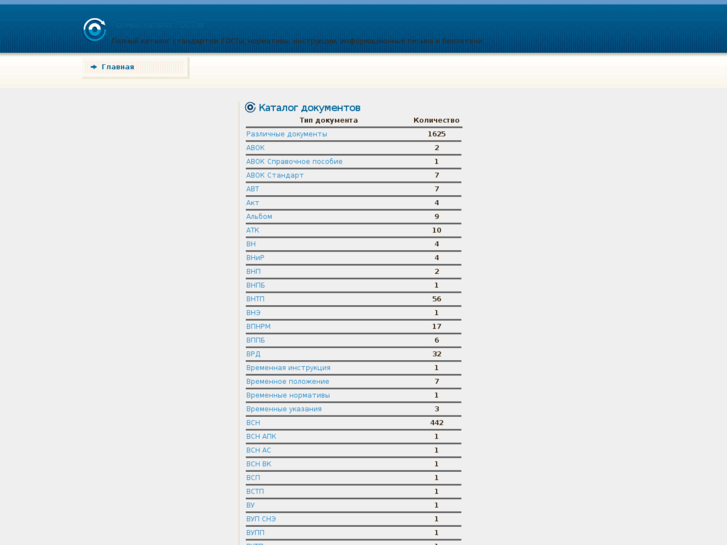Click the site logo in the header

pos(95,30)
